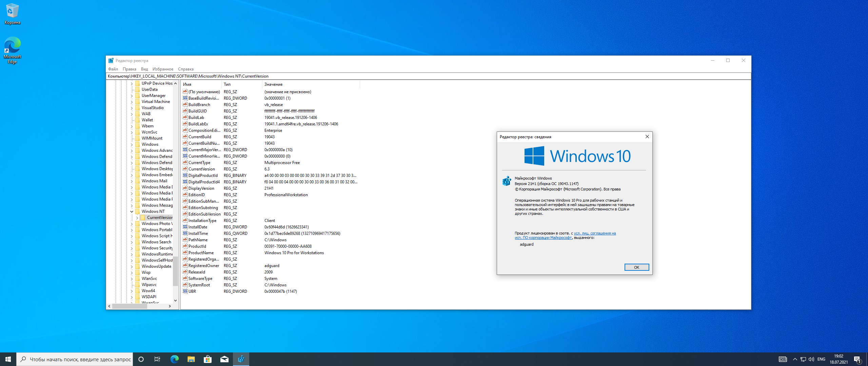Open the Вид menu
868x366 pixels.
[144, 69]
